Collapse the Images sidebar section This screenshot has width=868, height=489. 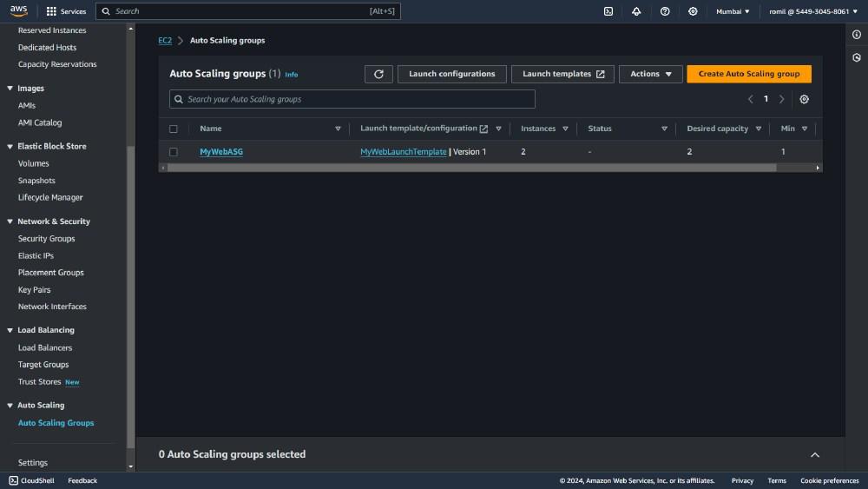[10, 88]
